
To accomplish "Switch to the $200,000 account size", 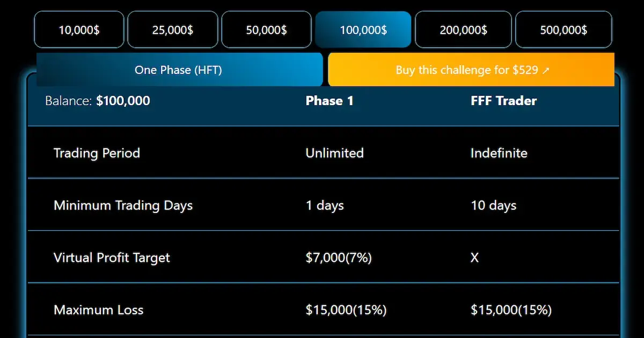I will (463, 30).
